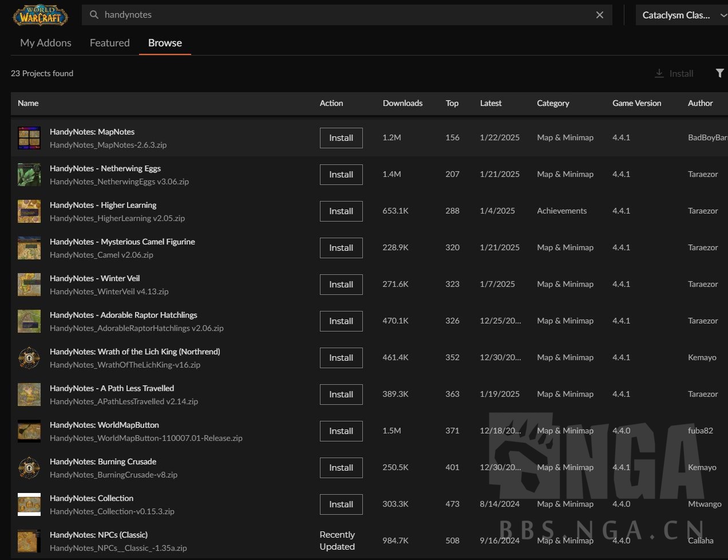
Task: Click the handynotes search input field
Action: [x=343, y=15]
